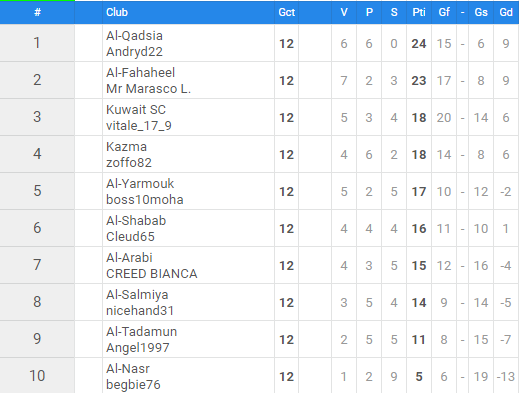The height and width of the screenshot is (393, 519).
Task: Select the Al-Arabi club name
Action: [129, 258]
